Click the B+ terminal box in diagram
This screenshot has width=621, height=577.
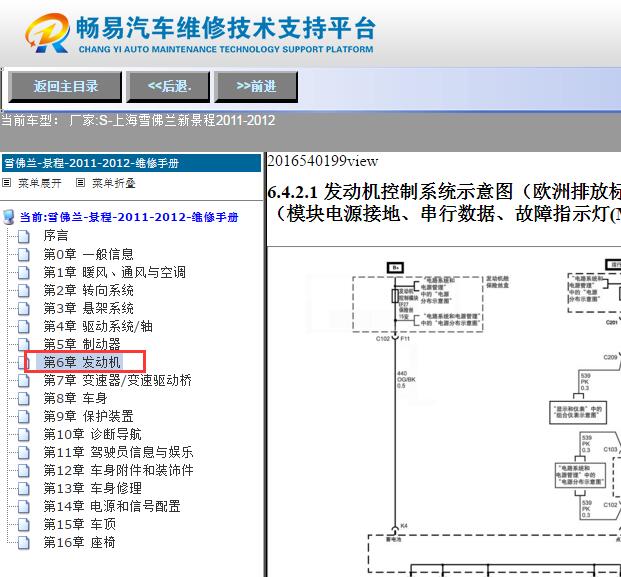pos(395,268)
